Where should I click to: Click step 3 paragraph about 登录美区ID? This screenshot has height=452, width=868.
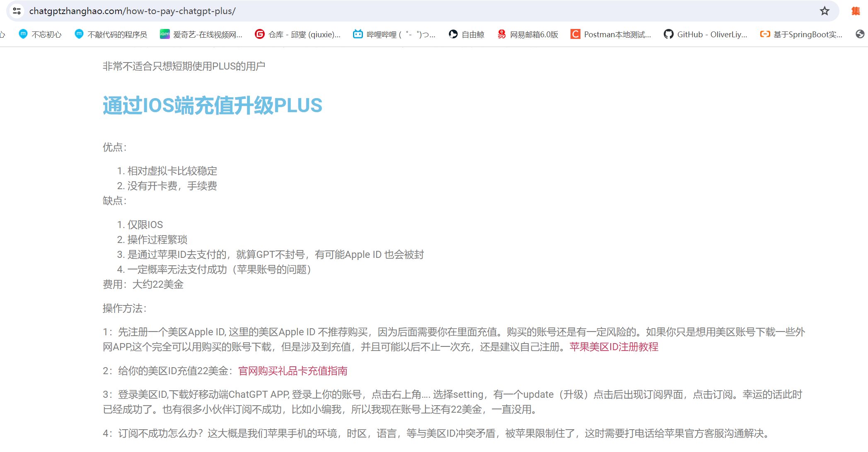pos(452,402)
